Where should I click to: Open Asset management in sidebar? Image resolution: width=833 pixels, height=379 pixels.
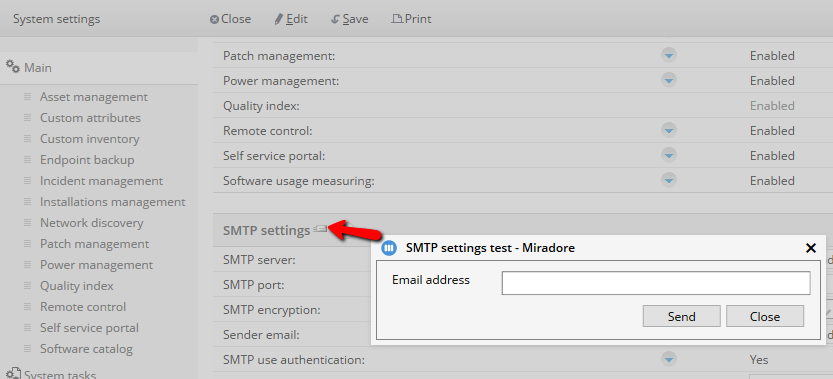(x=94, y=97)
